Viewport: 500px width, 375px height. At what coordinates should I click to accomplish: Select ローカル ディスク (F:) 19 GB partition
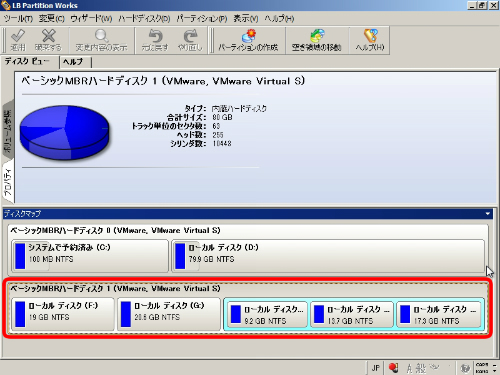63,314
